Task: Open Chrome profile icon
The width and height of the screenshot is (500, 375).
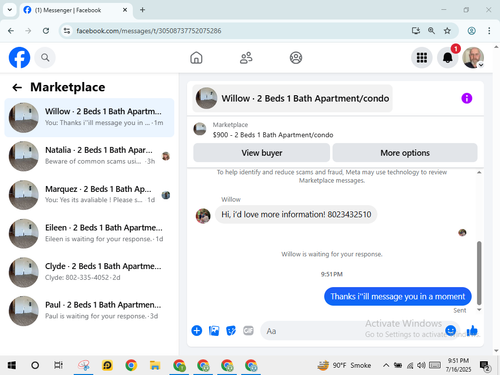Action: 471,31
